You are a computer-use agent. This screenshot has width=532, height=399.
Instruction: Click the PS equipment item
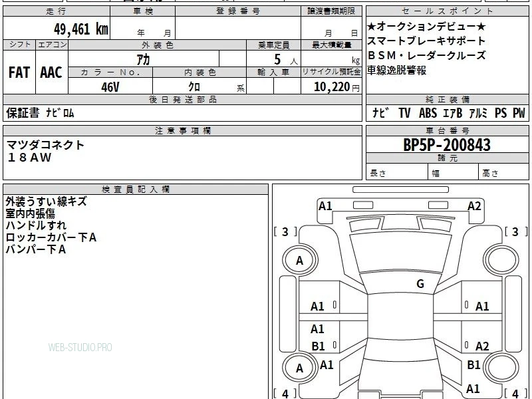click(x=501, y=113)
